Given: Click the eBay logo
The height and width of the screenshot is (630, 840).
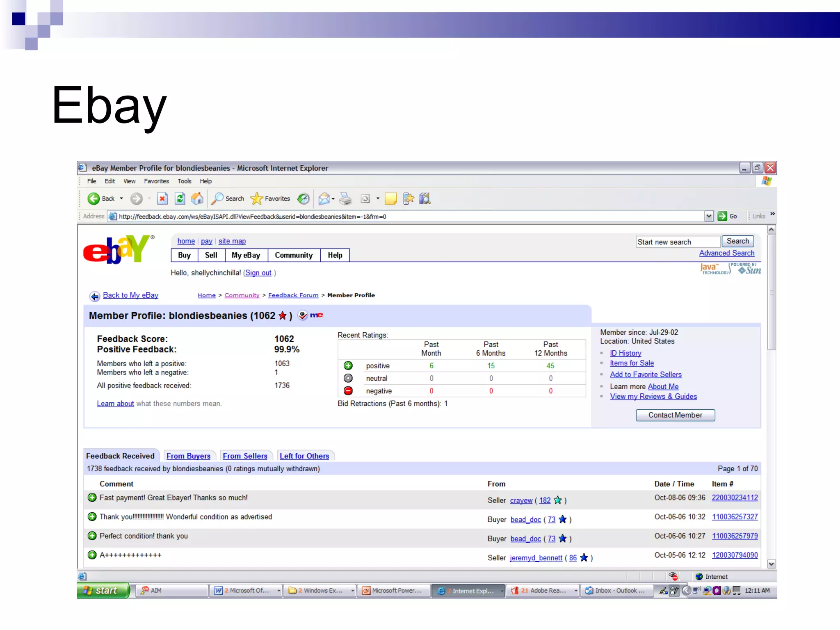Looking at the screenshot, I should coord(119,249).
